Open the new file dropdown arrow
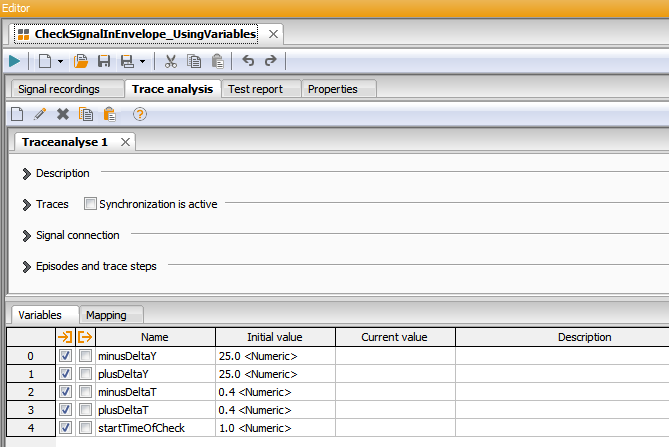This screenshot has width=669, height=447. [61, 61]
